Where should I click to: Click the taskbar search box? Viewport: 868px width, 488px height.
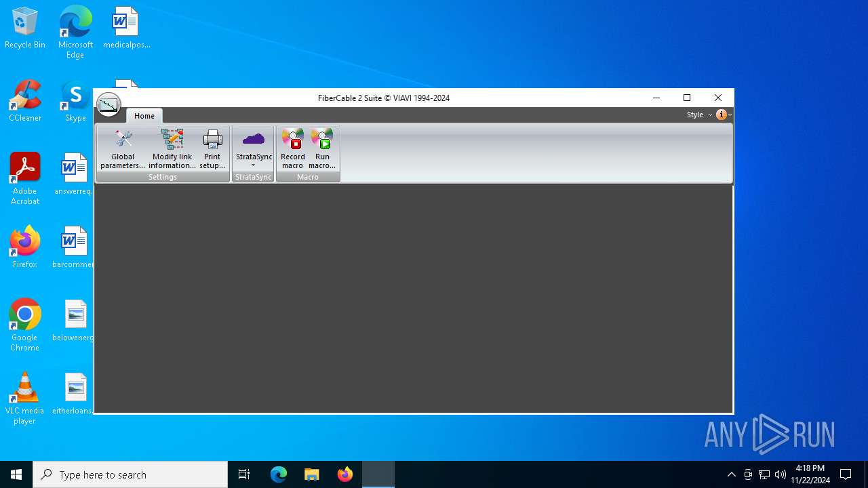[x=130, y=474]
